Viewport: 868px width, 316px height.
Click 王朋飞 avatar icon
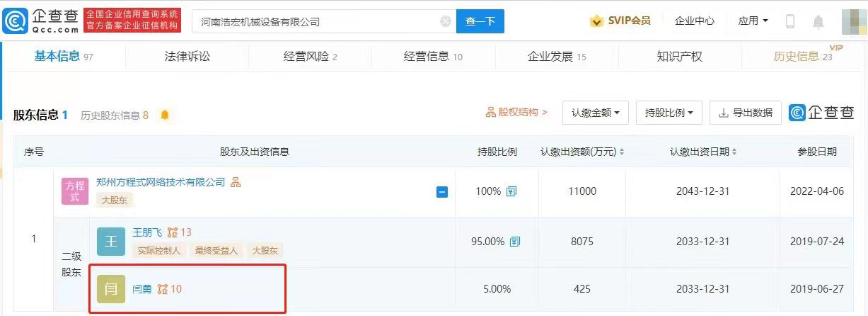coord(111,242)
